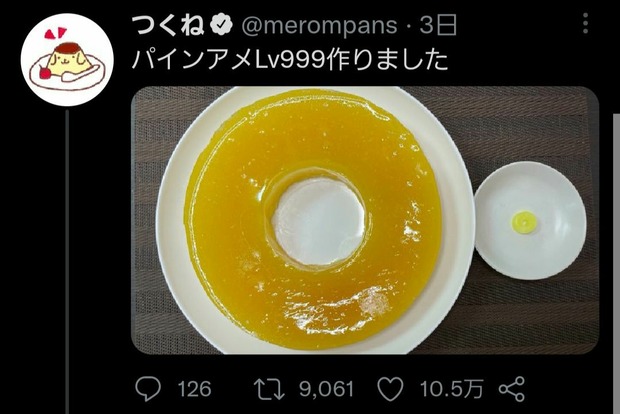Screen dimensions: 620x414
Task: Click the thread line below avatar
Action: [67, 261]
